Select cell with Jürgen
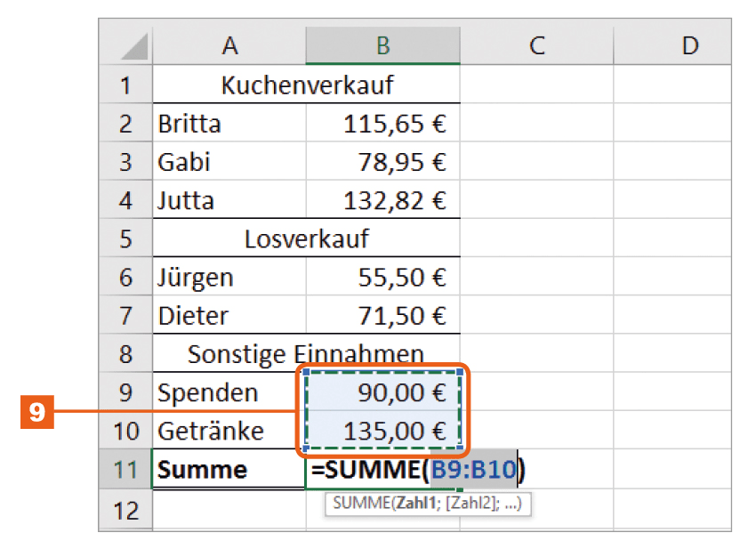Image resolution: width=756 pixels, height=549 pixels. point(229,278)
